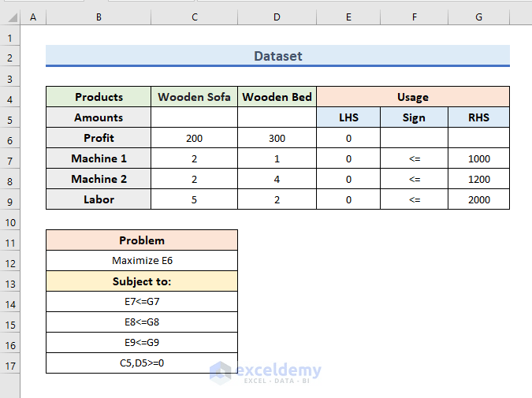
Task: Click the Machine 2 label cell
Action: 99,179
